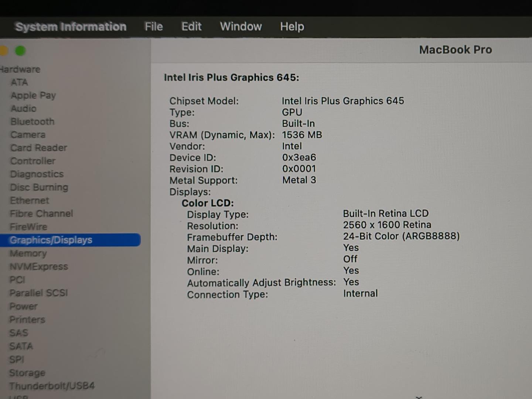Screen dimensions: 532x399
Task: Click the 'Displays:' label
Action: coord(190,192)
